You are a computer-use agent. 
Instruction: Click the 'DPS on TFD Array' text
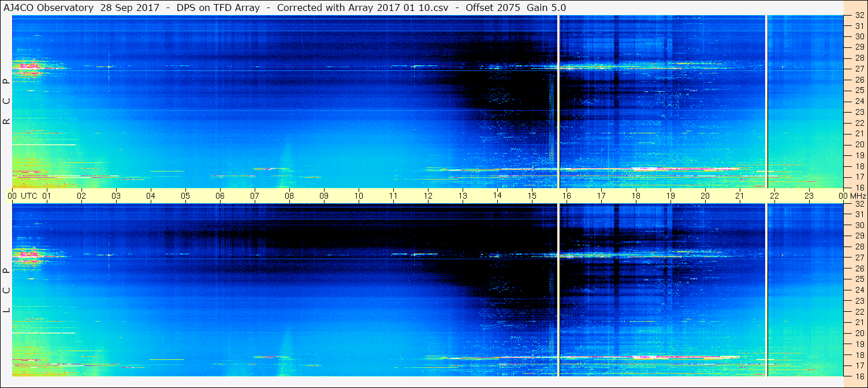pos(218,8)
